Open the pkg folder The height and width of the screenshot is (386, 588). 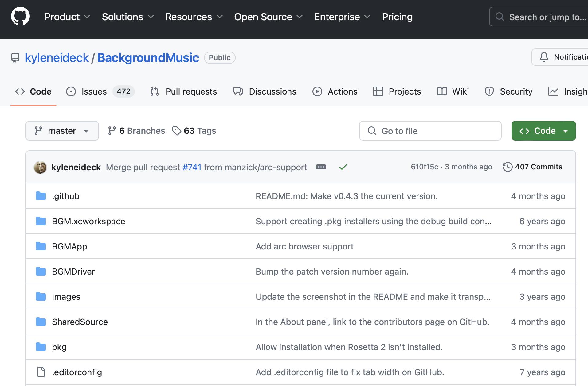59,347
